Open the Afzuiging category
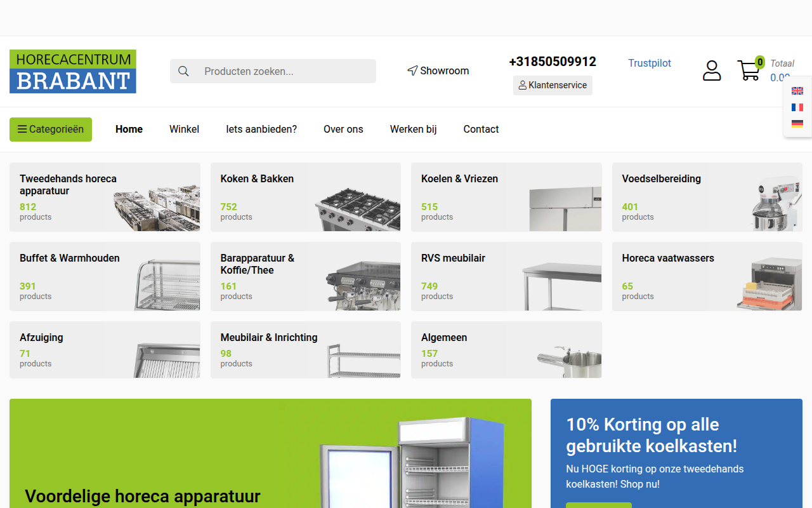Image resolution: width=812 pixels, height=508 pixels. click(105, 350)
